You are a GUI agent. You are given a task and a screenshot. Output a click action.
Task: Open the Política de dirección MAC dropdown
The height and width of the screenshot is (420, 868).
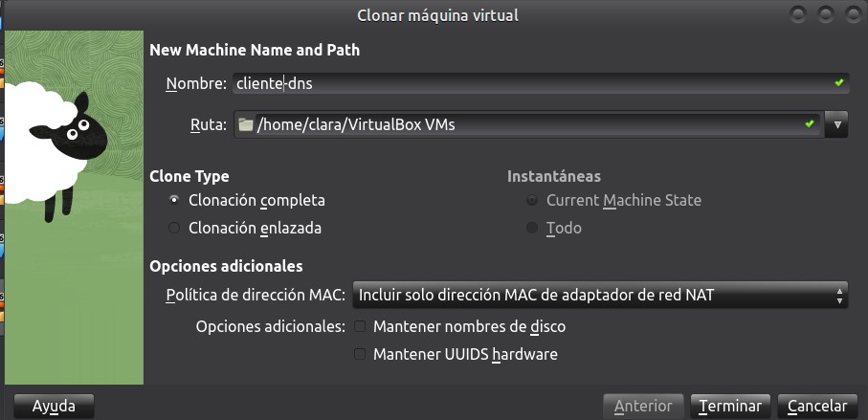pos(600,295)
